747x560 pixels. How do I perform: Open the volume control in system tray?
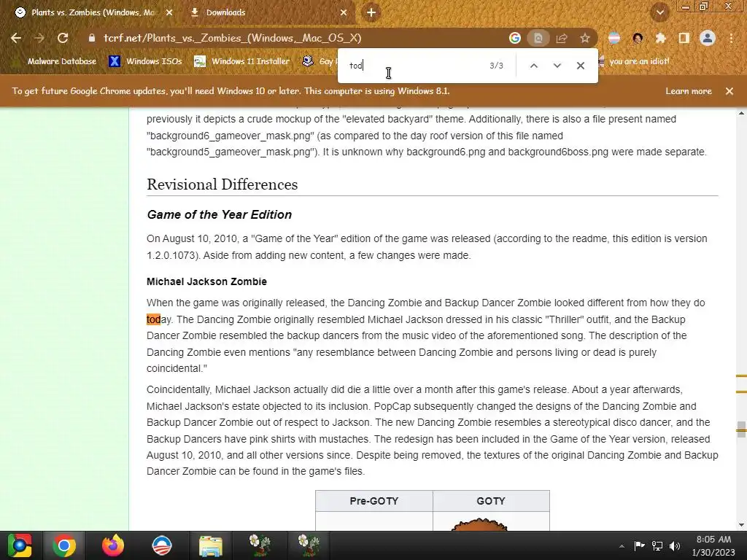click(x=674, y=545)
